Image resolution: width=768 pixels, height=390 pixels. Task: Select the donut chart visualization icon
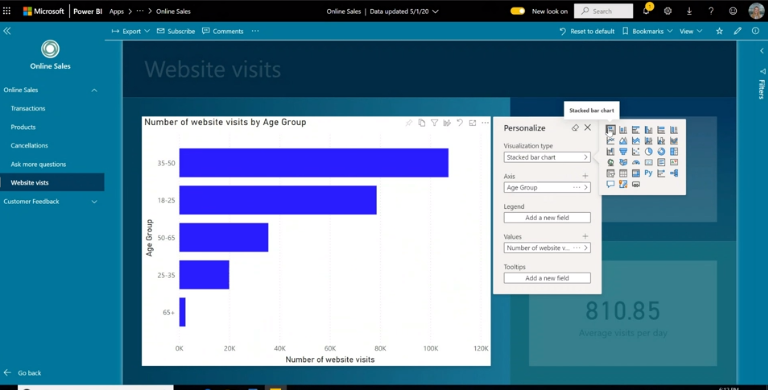[661, 151]
